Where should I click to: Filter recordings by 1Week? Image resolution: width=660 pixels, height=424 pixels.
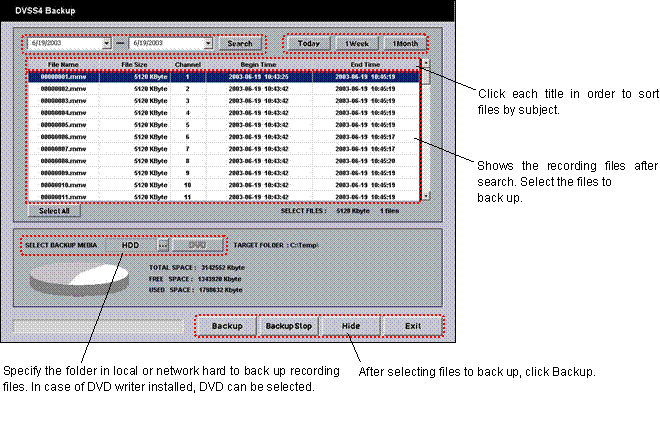click(x=355, y=44)
